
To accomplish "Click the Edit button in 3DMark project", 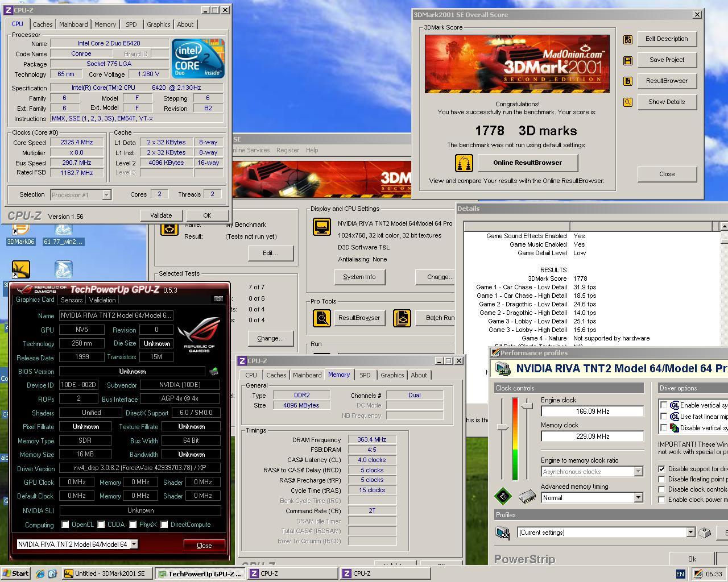I will [x=270, y=253].
